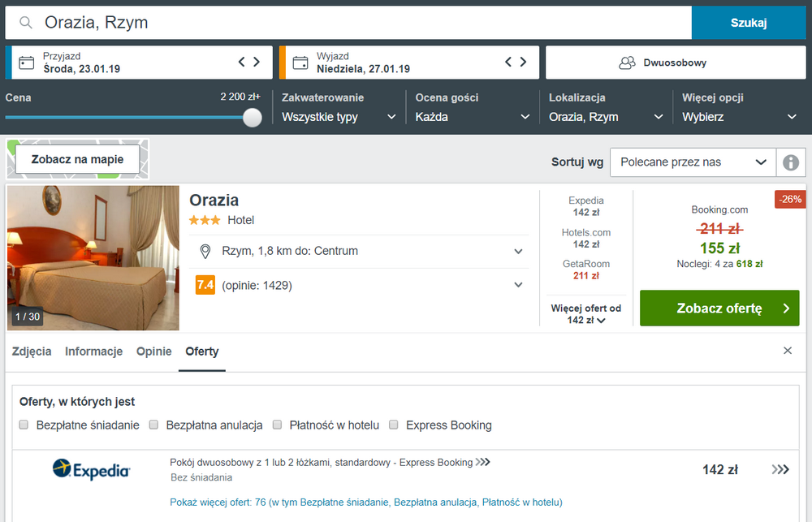Click the location pin icon
The width and height of the screenshot is (812, 522).
(205, 252)
